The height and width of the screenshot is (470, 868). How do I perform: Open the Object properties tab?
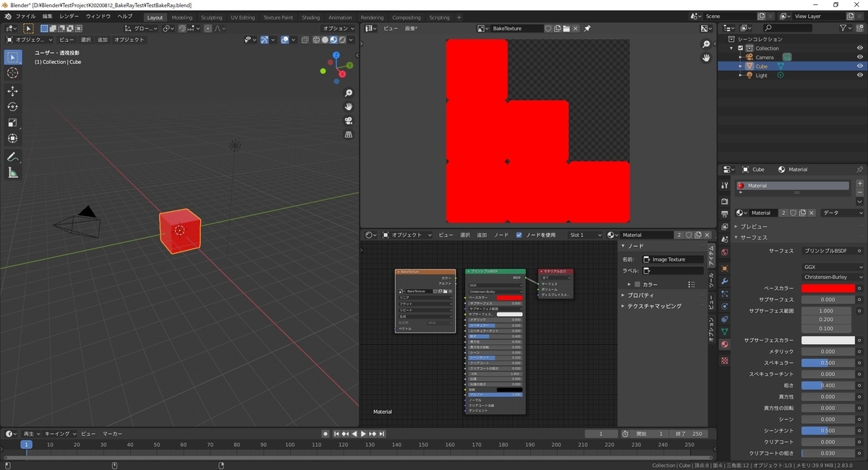[x=725, y=268]
